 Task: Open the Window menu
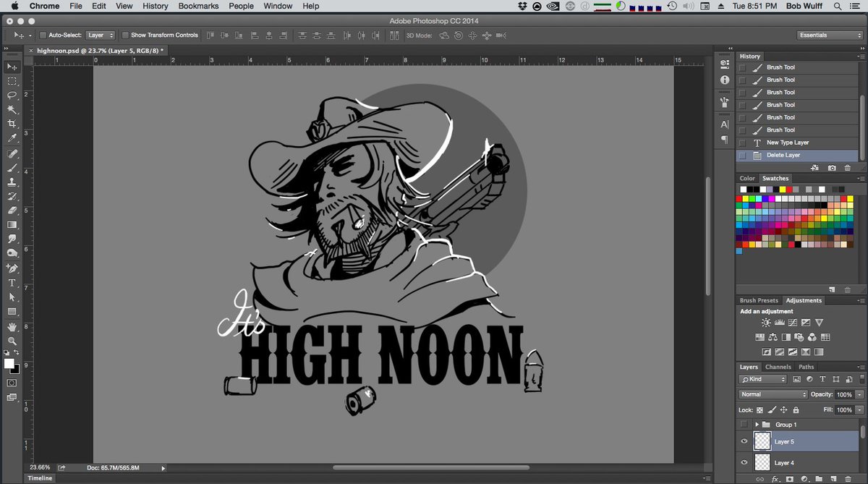coord(278,6)
